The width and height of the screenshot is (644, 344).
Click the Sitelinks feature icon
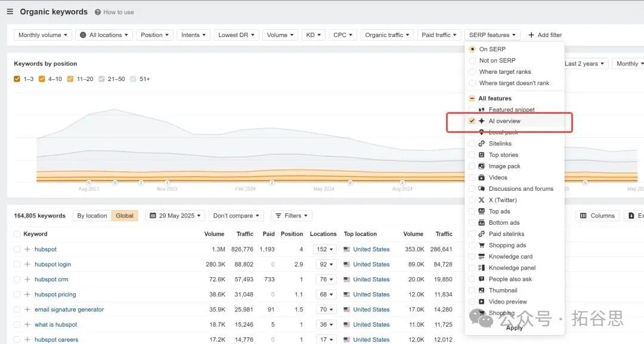coord(481,144)
